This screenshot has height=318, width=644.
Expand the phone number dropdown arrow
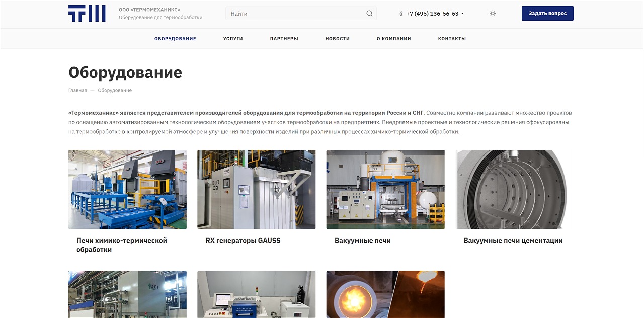(x=462, y=14)
